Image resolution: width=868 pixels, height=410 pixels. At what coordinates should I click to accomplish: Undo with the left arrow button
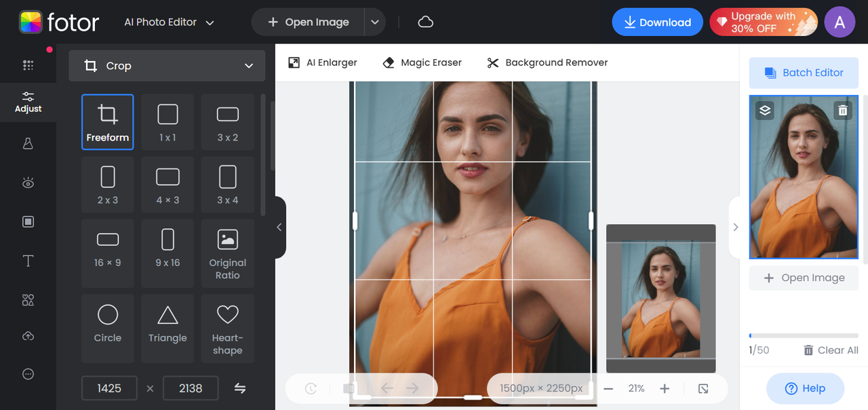click(387, 389)
